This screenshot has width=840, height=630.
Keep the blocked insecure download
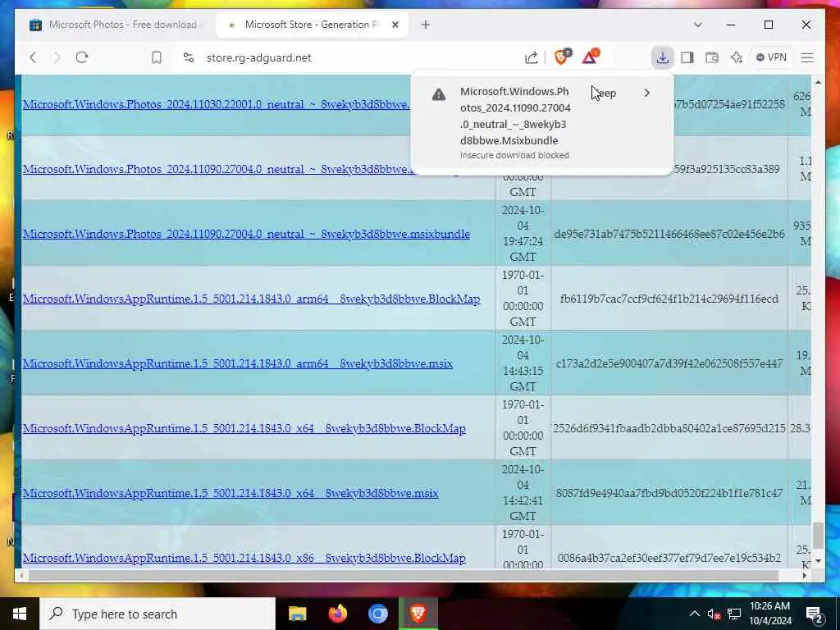point(605,94)
